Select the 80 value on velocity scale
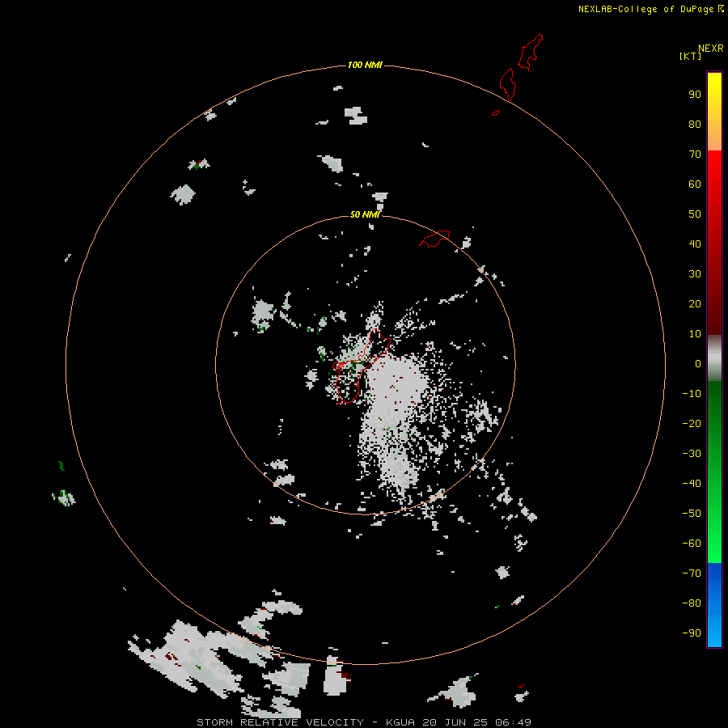Viewport: 728px width, 728px height. pos(695,124)
